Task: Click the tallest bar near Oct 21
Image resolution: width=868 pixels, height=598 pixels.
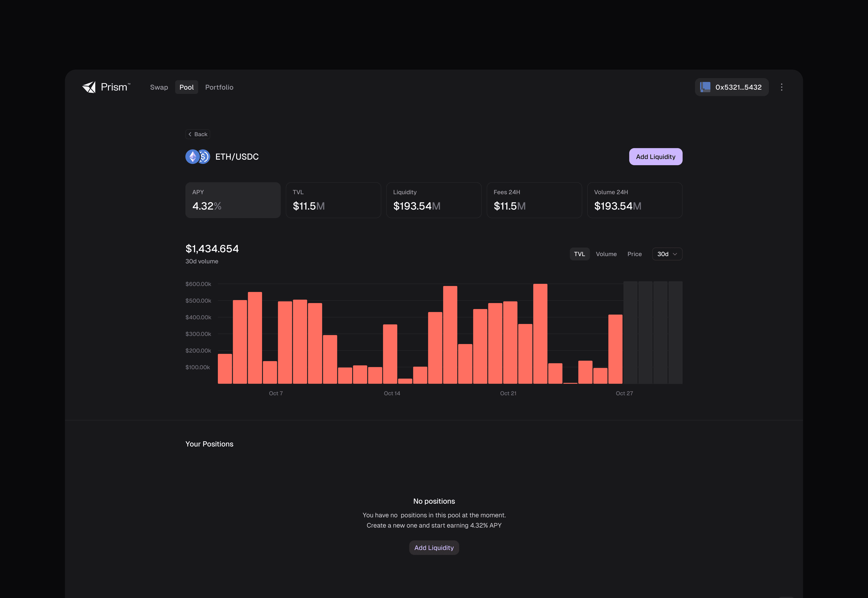Action: [540, 334]
